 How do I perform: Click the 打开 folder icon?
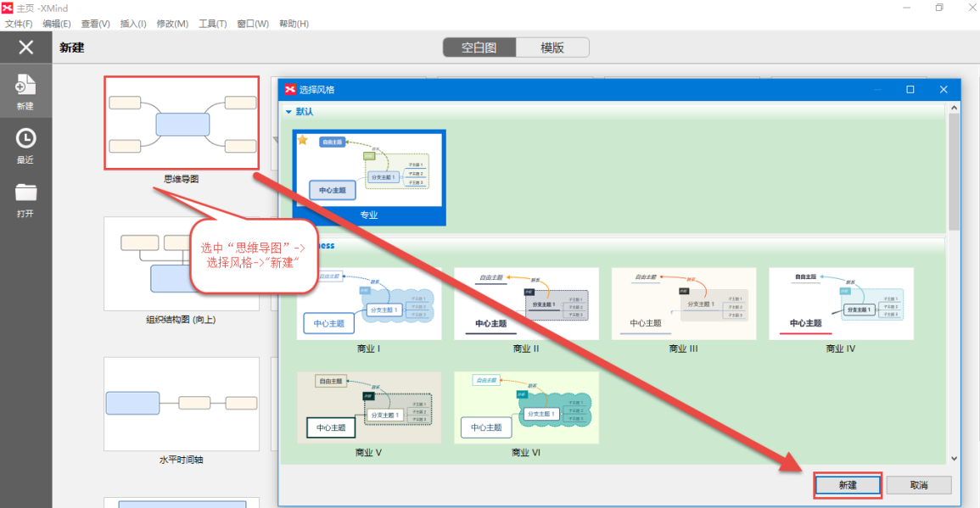pos(25,193)
